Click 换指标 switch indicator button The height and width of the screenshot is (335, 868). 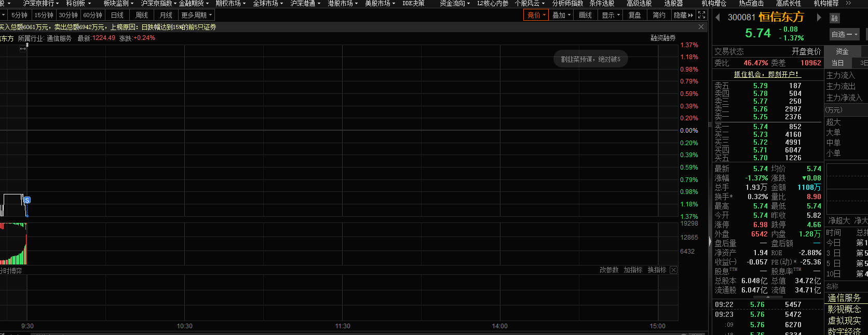[657, 270]
